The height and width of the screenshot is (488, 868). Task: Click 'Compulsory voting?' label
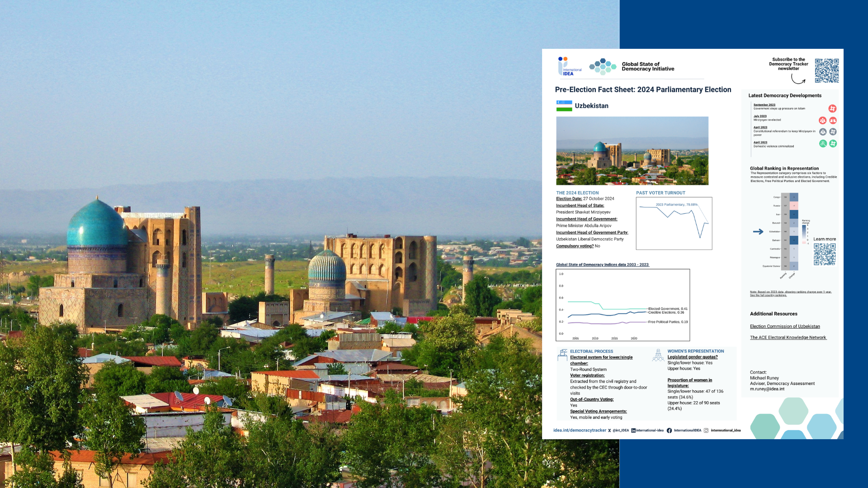(x=575, y=246)
